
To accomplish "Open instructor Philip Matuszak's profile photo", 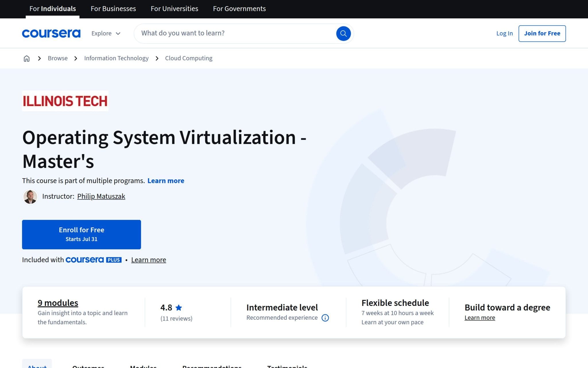I will (x=30, y=197).
